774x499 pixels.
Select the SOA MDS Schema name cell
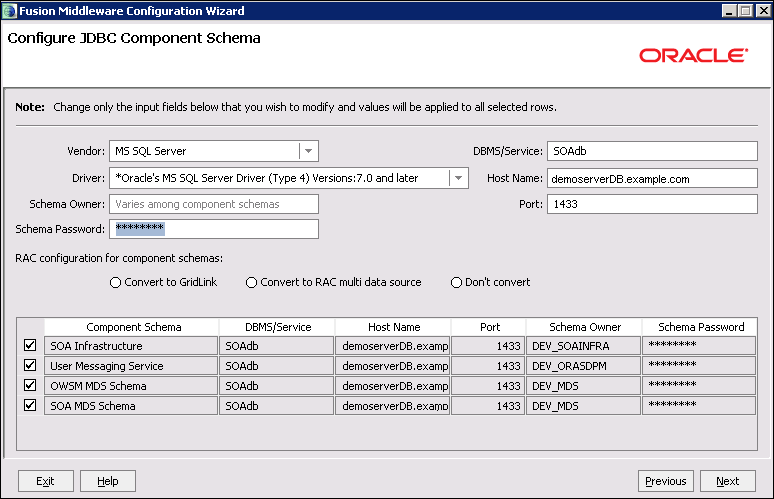pos(131,406)
